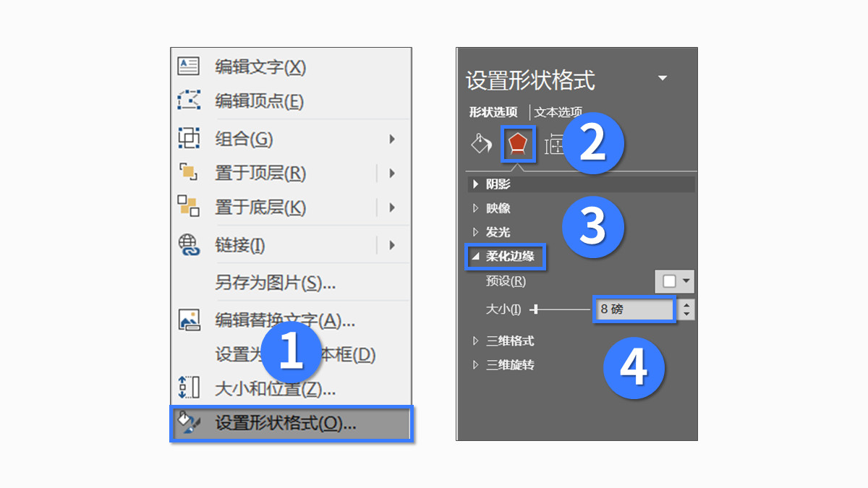Open the Fill & Line paint bucket tab

click(481, 143)
